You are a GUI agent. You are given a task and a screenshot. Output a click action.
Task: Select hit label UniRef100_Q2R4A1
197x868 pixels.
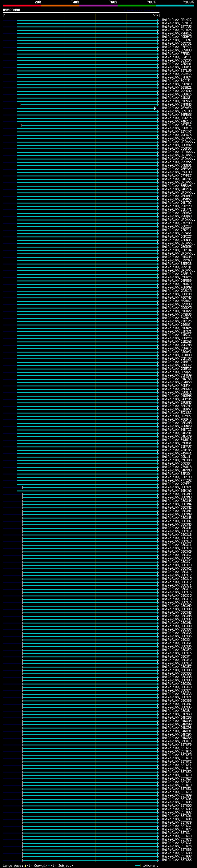click(x=177, y=64)
